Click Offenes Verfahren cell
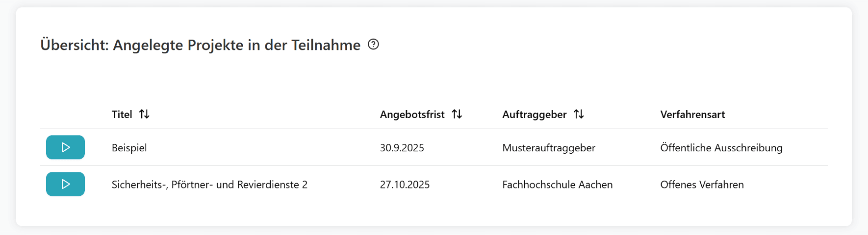Viewport: 868px width, 235px height. click(x=702, y=185)
